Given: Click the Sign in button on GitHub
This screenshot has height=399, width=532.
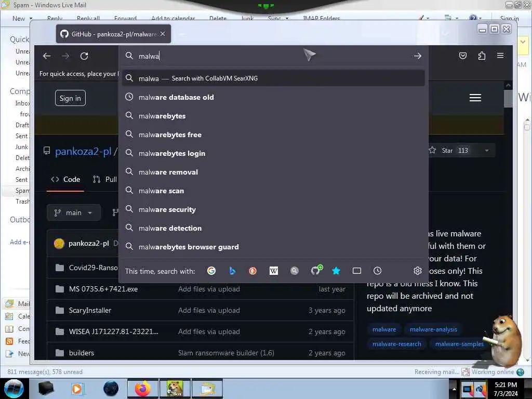Looking at the screenshot, I should click(70, 98).
